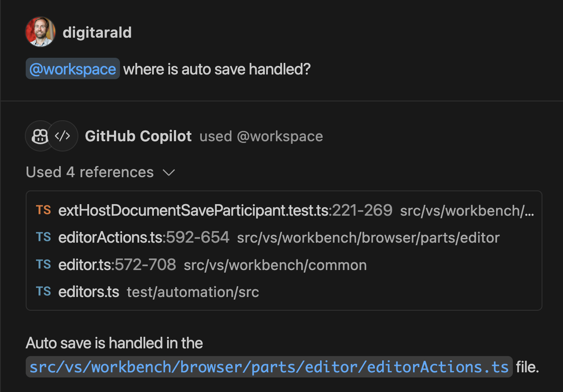
Task: Click the GitHub Copilot octocat icon
Action: (x=39, y=136)
